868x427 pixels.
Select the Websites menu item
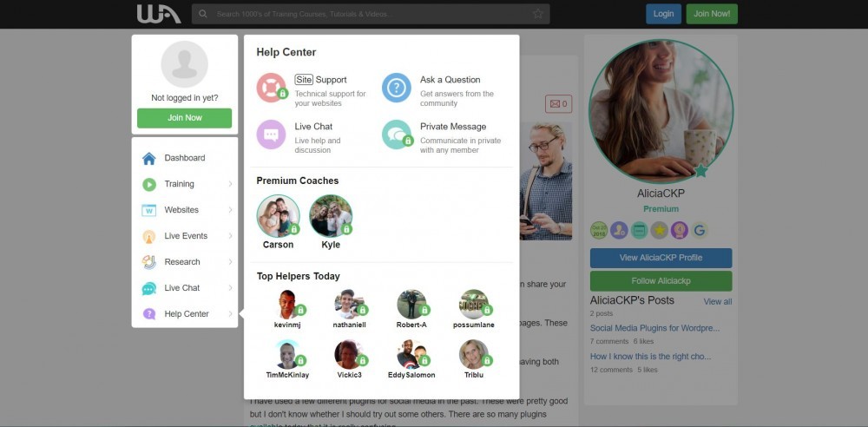(x=185, y=210)
